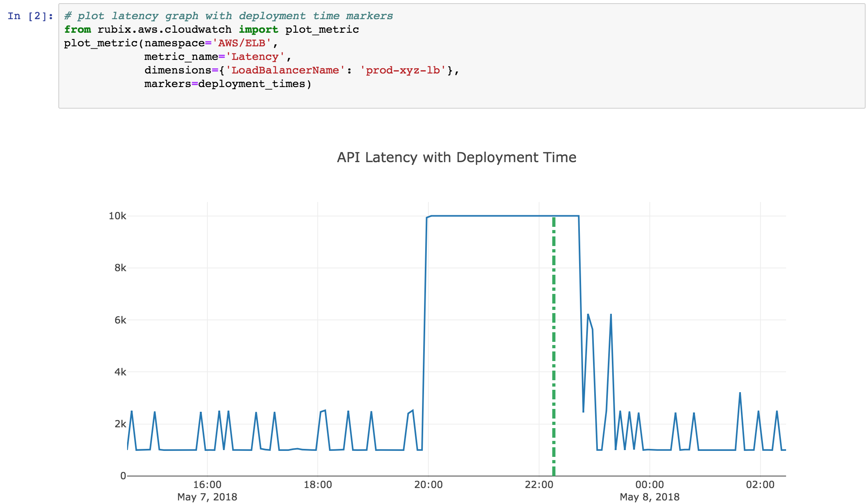The width and height of the screenshot is (868, 504).
Task: Click the 22:00 x-axis tick label
Action: click(539, 485)
